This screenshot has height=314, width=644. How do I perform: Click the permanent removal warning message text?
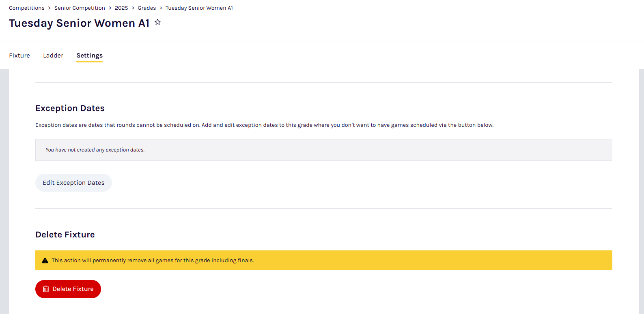(153, 261)
